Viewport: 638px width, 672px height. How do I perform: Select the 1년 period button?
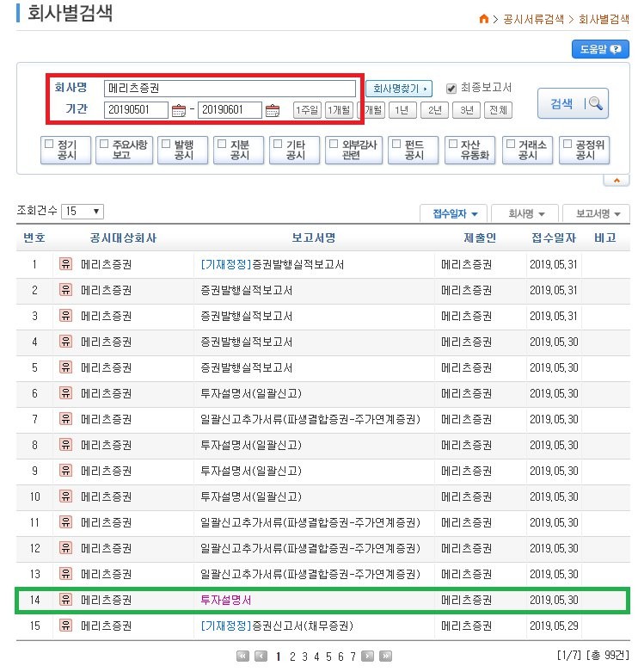click(402, 110)
